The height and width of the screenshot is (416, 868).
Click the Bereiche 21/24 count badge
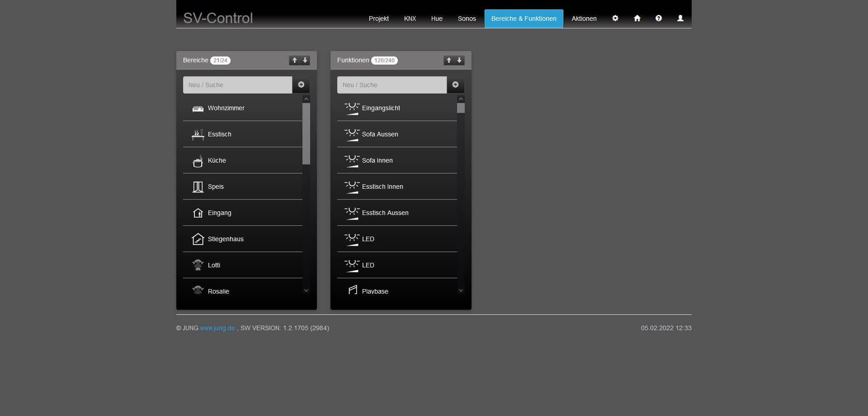(x=221, y=60)
